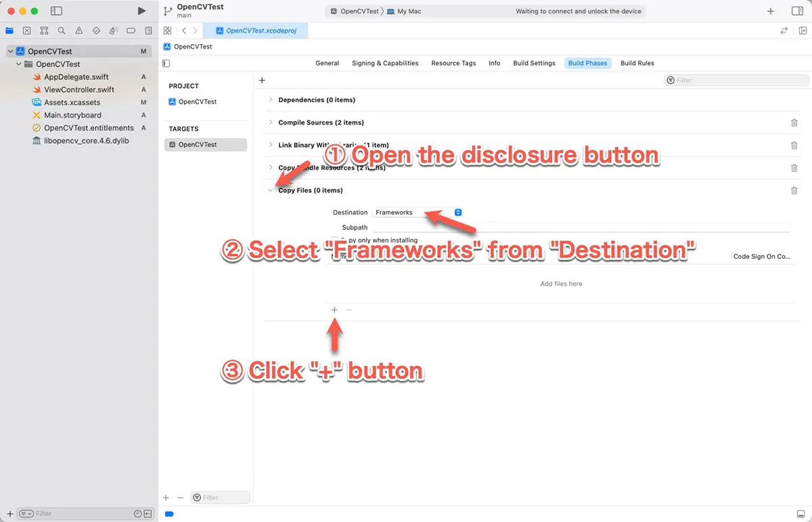Expand the Link Binary With Libraries phase
The width and height of the screenshot is (812, 522).
point(271,145)
